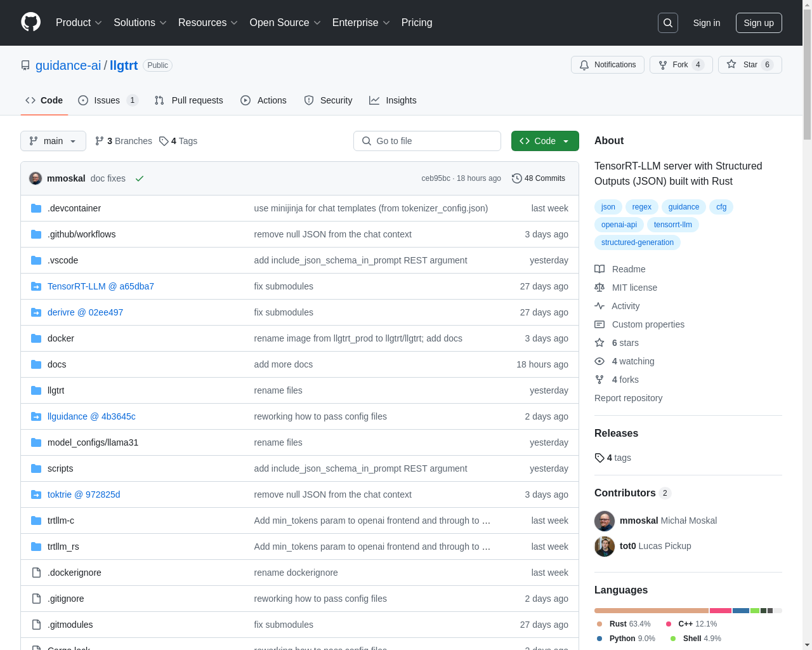This screenshot has height=650, width=812.
Task: View 4 Tags link
Action: (178, 141)
